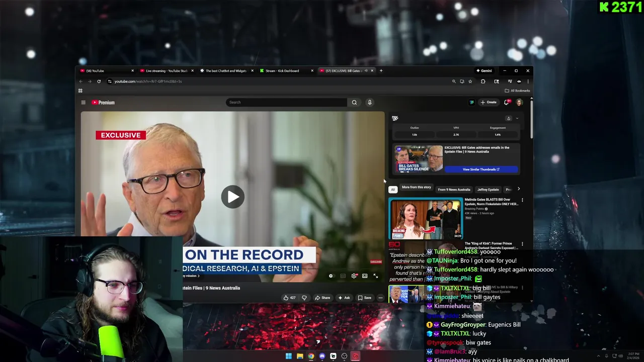The width and height of the screenshot is (644, 362).
Task: Click Bill Gates Breaks Silence thumbnail
Action: [419, 159]
